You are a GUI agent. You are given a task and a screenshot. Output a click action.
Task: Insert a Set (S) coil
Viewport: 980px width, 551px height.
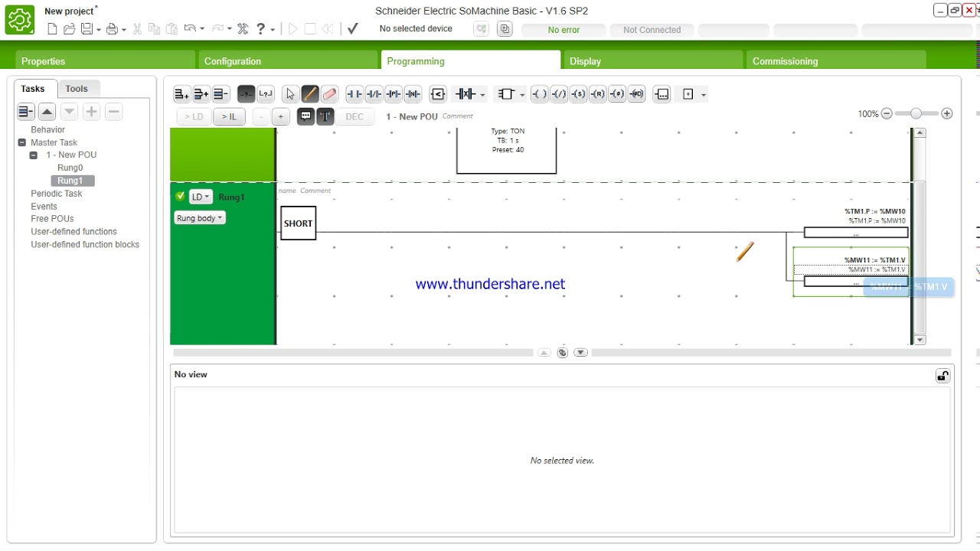pos(578,94)
